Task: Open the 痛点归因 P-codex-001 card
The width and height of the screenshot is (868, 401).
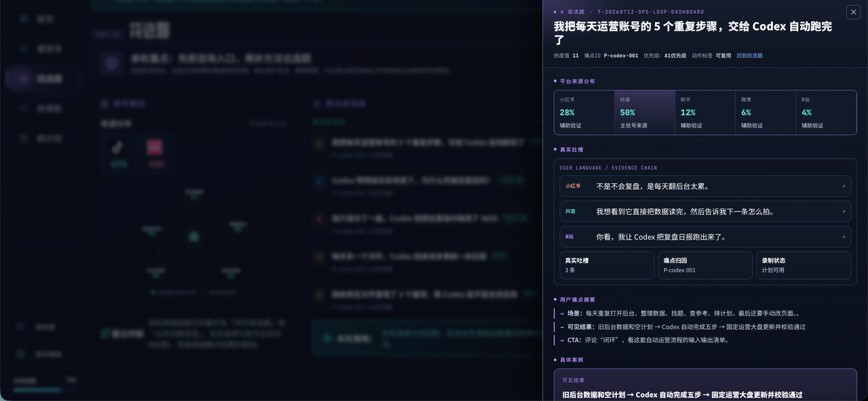Action: (x=705, y=265)
